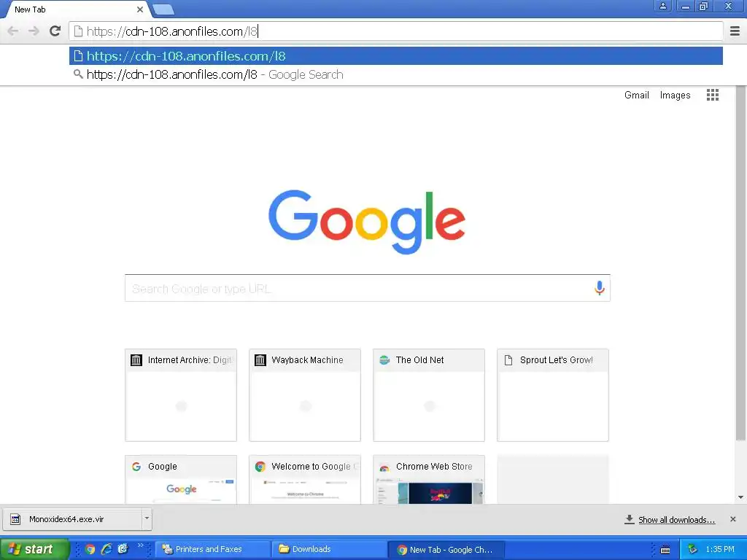Screen dimensions: 747x560
Task: Switch to the New Tab tab
Action: [76, 9]
